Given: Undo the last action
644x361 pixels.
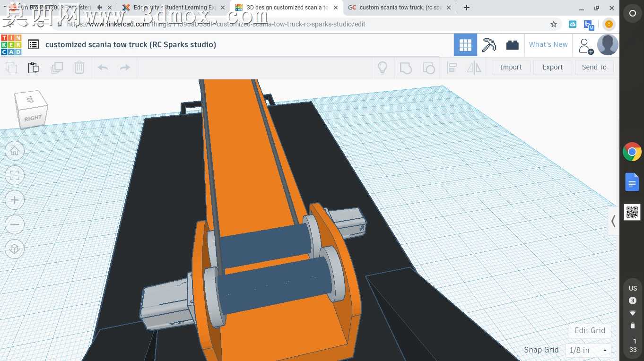Looking at the screenshot, I should 103,68.
